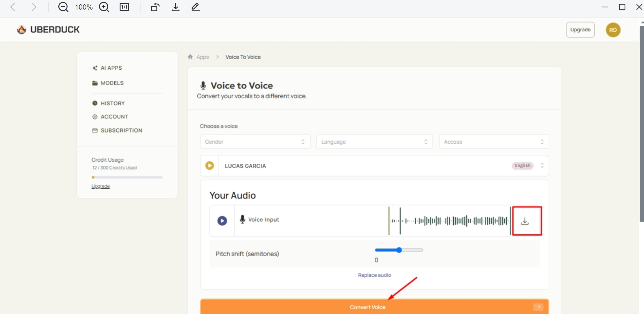The height and width of the screenshot is (314, 644).
Task: Click the zoom out magnifier icon
Action: click(x=63, y=7)
